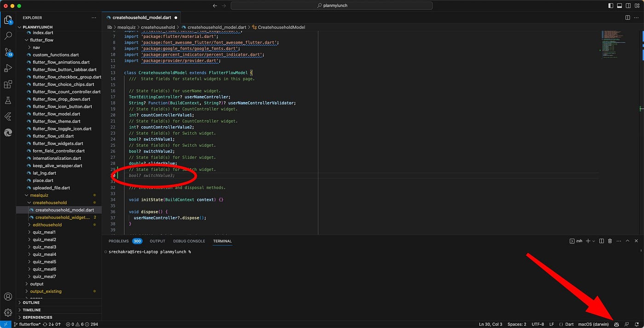Screen dimensions: 644x328
Task: Change LF end of line sequence
Action: click(x=552, y=324)
